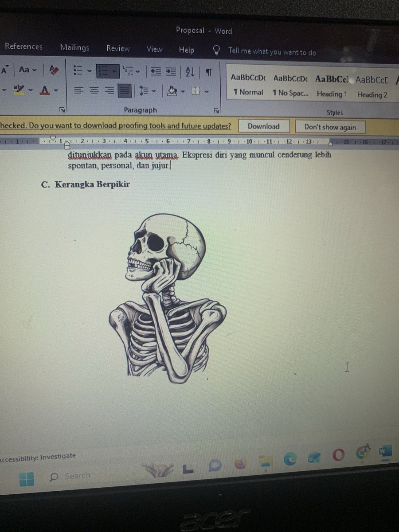The width and height of the screenshot is (399, 532).
Task: Open Outlook from the taskbar
Action: [314, 457]
